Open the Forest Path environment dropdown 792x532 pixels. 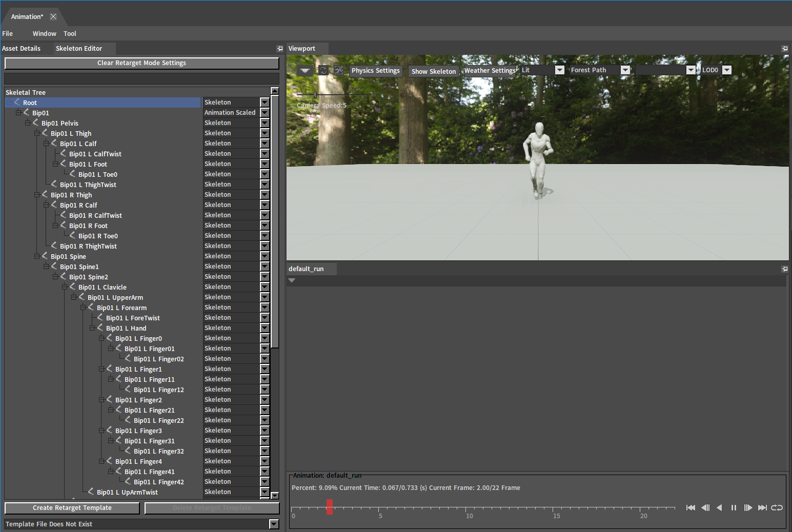point(625,70)
